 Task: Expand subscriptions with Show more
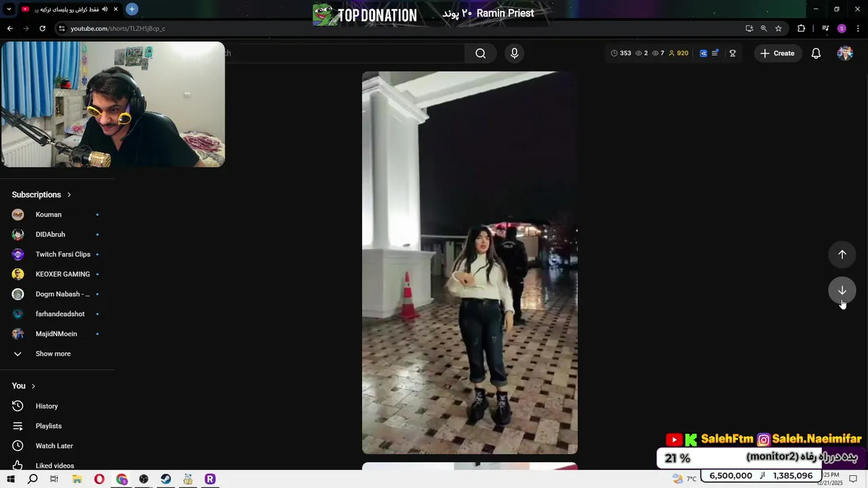56,354
